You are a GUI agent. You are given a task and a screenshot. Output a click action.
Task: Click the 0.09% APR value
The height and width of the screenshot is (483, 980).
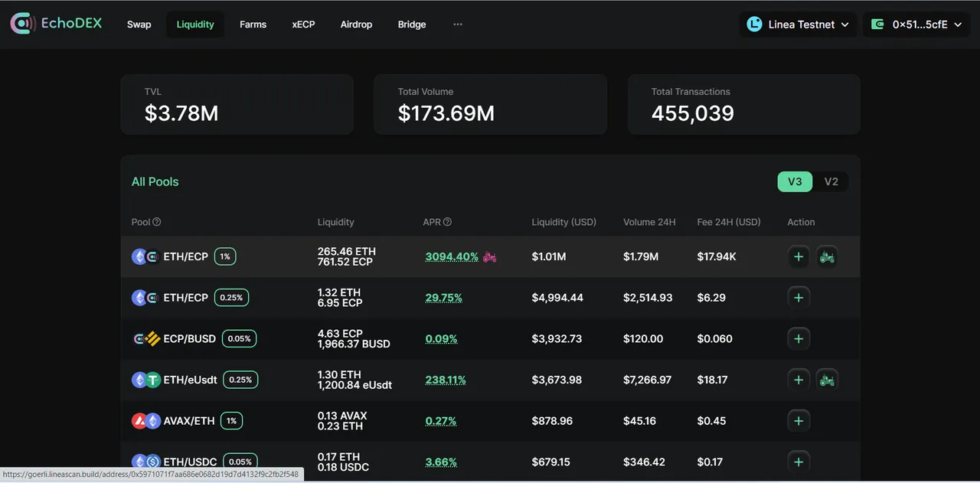pos(441,338)
